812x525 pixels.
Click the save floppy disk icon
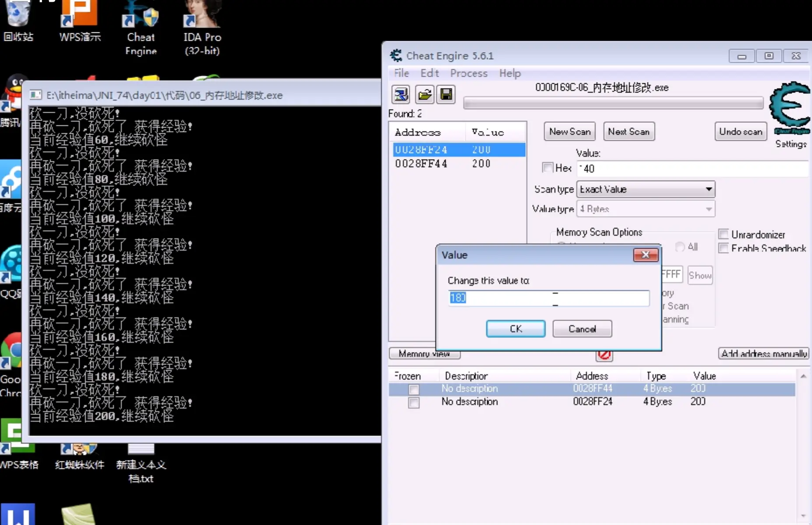click(x=446, y=94)
